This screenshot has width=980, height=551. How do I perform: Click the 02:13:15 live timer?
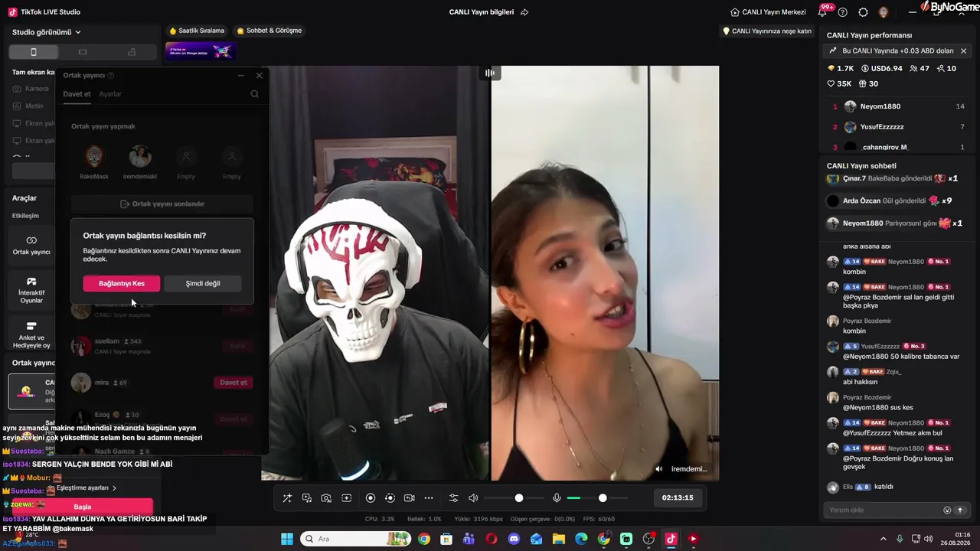tap(678, 497)
